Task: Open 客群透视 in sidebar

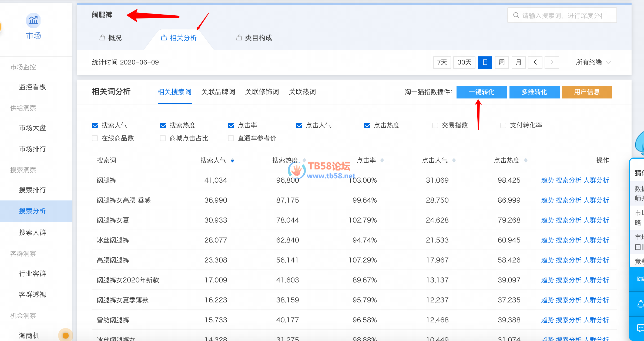Action: (32, 295)
